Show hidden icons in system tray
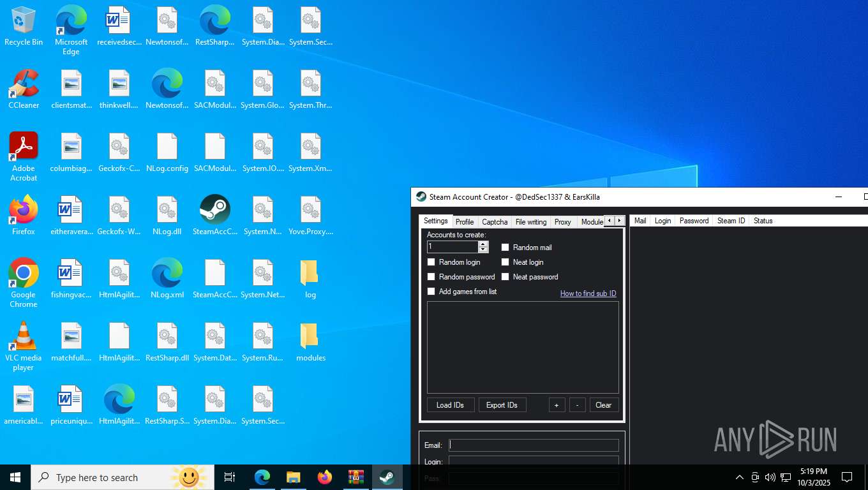This screenshot has width=868, height=490. pyautogui.click(x=739, y=477)
